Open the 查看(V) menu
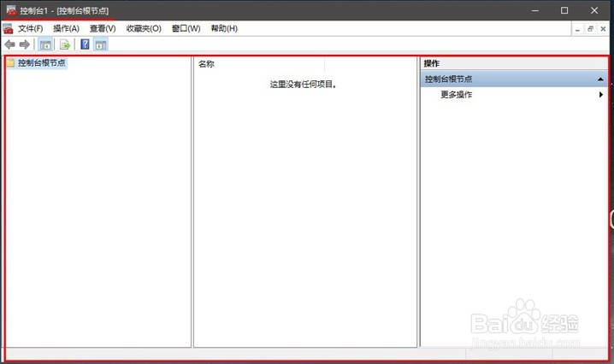This screenshot has height=364, width=614. click(103, 28)
